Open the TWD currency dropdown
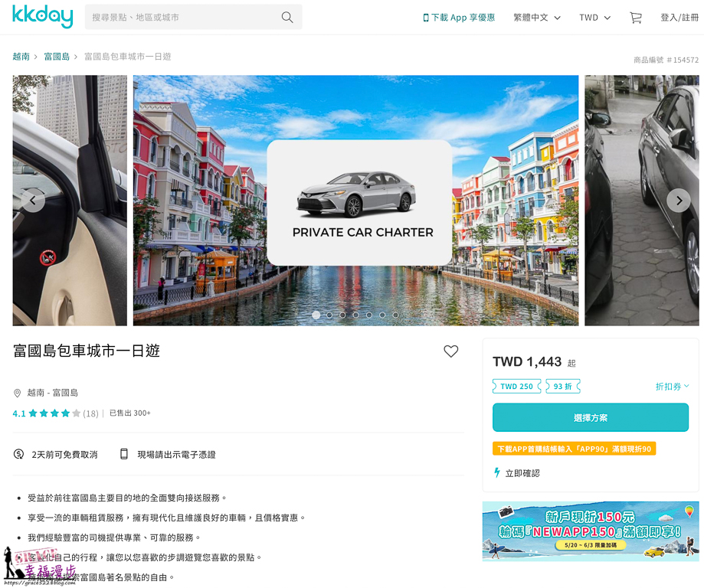This screenshot has height=588, width=704. click(x=595, y=18)
